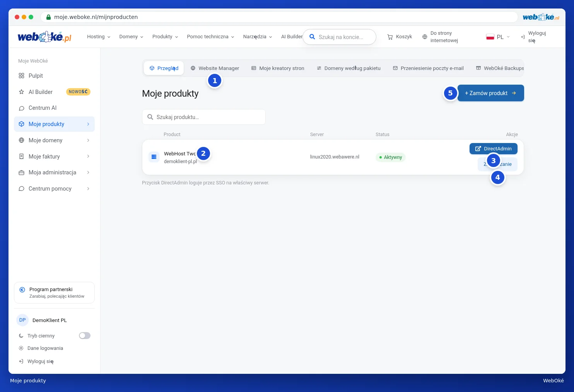Click the Koszyk shopping cart icon
574x392 pixels.
[x=390, y=37]
